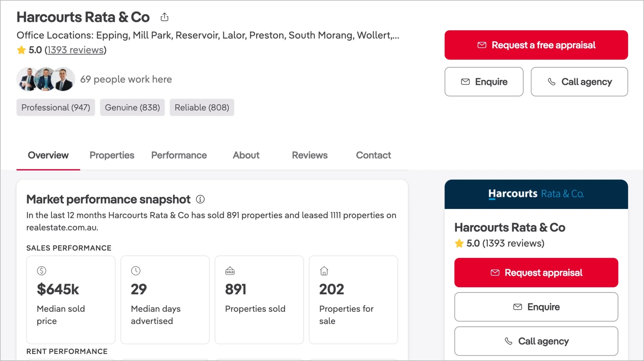Open the Reviews tab

[x=310, y=155]
